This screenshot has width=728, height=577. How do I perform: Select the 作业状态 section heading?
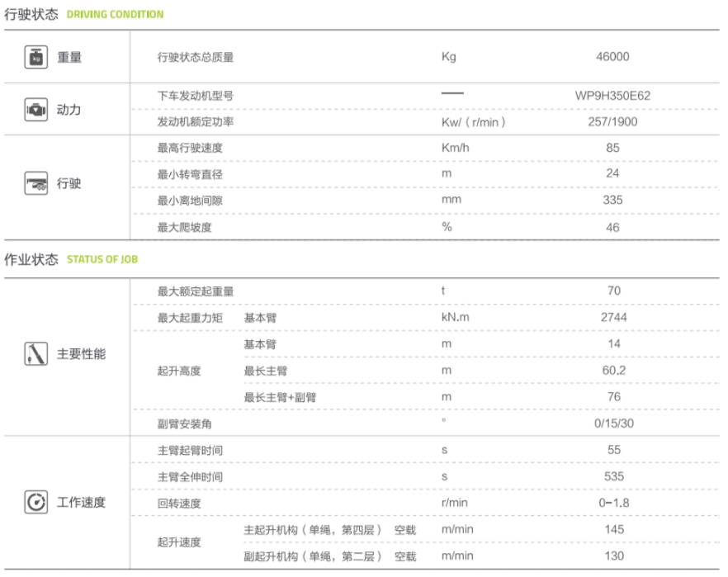pos(31,259)
